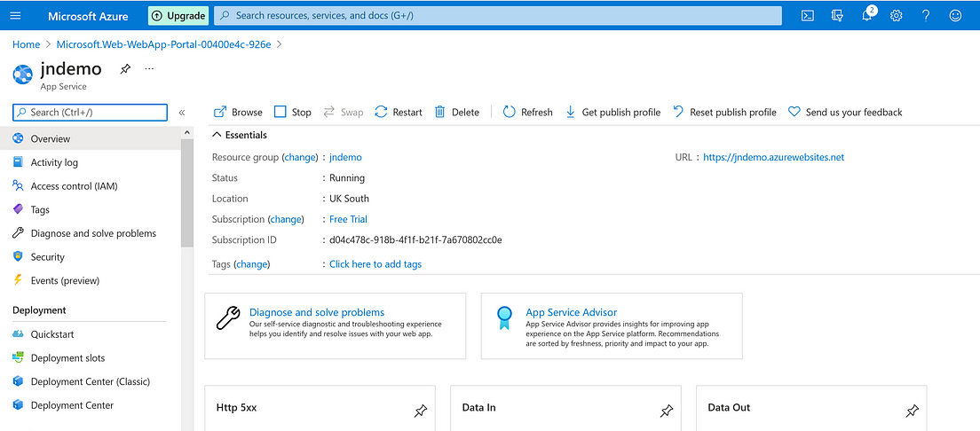Stop the web app
Image resolution: width=980 pixels, height=431 pixels.
(x=293, y=113)
